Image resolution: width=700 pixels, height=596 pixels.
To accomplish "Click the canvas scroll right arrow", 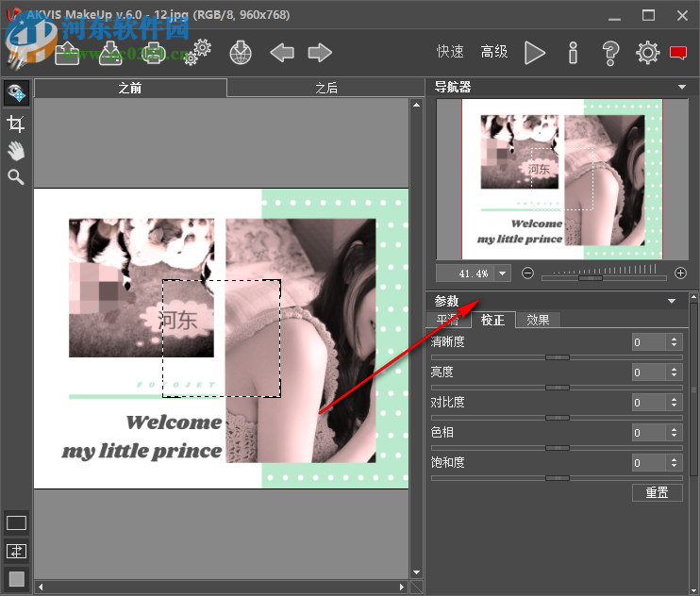I will point(401,587).
